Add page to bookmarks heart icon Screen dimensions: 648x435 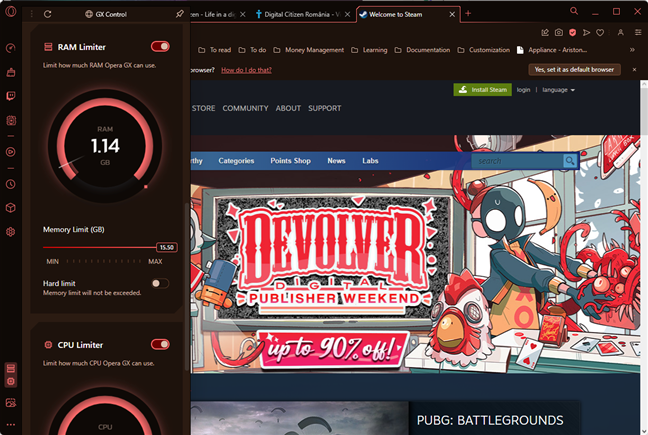click(x=600, y=32)
